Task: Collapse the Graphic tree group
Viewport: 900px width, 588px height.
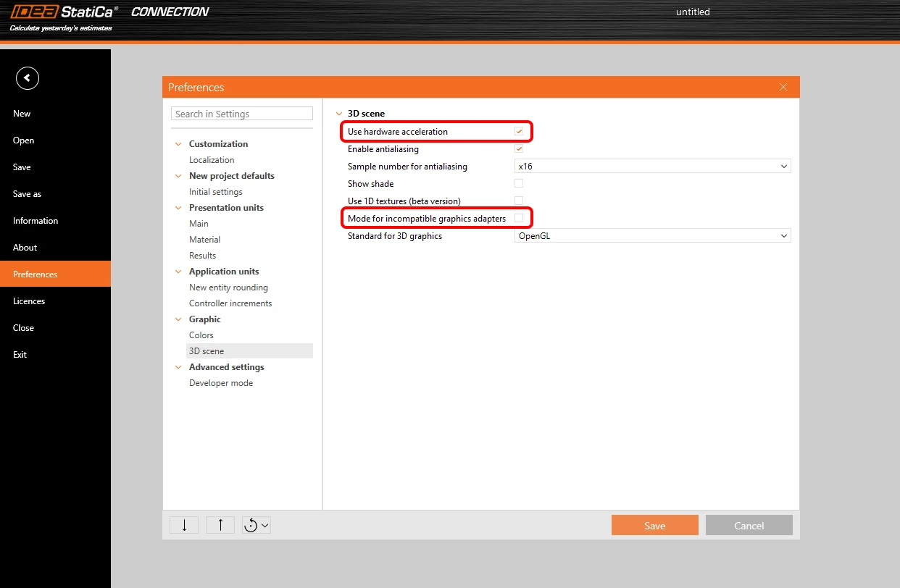Action: tap(178, 319)
